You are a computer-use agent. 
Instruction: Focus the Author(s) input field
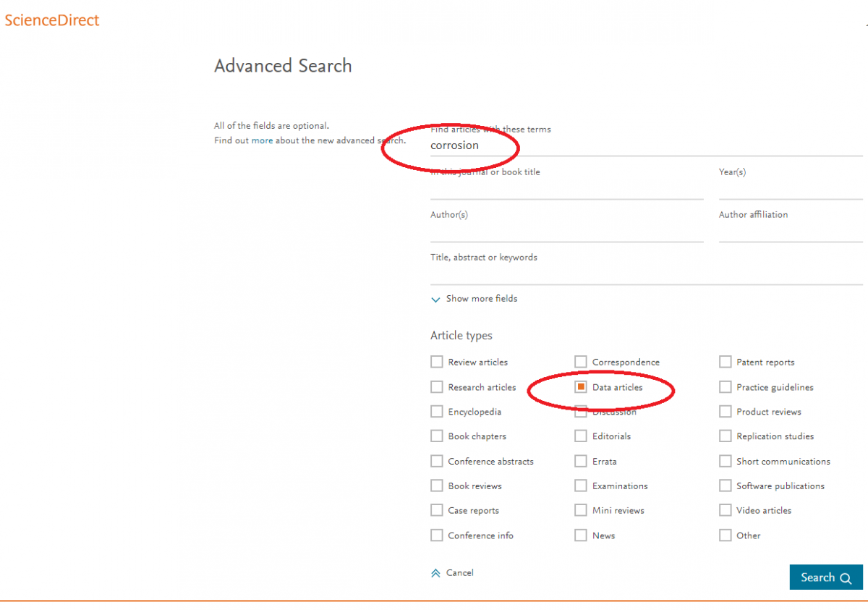click(566, 232)
